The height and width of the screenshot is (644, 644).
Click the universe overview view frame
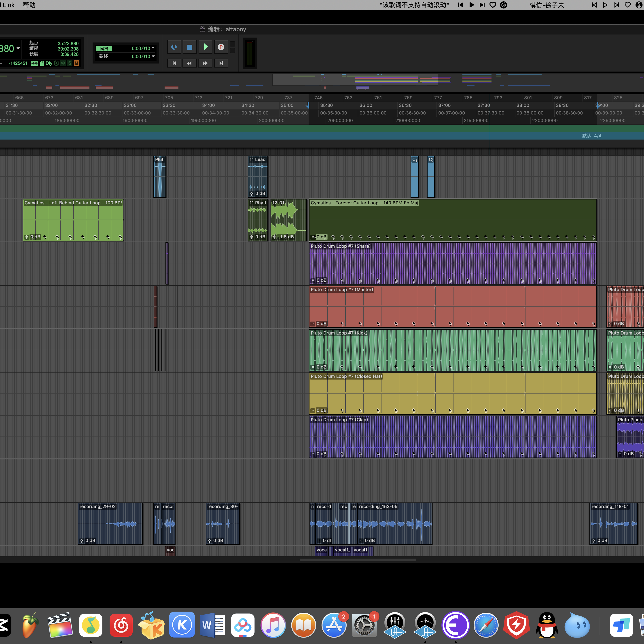(x=355, y=80)
